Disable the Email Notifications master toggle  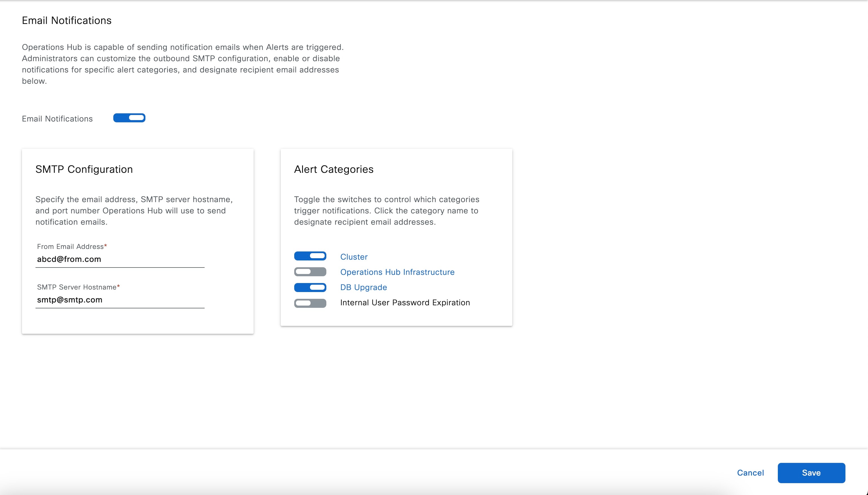click(x=129, y=118)
